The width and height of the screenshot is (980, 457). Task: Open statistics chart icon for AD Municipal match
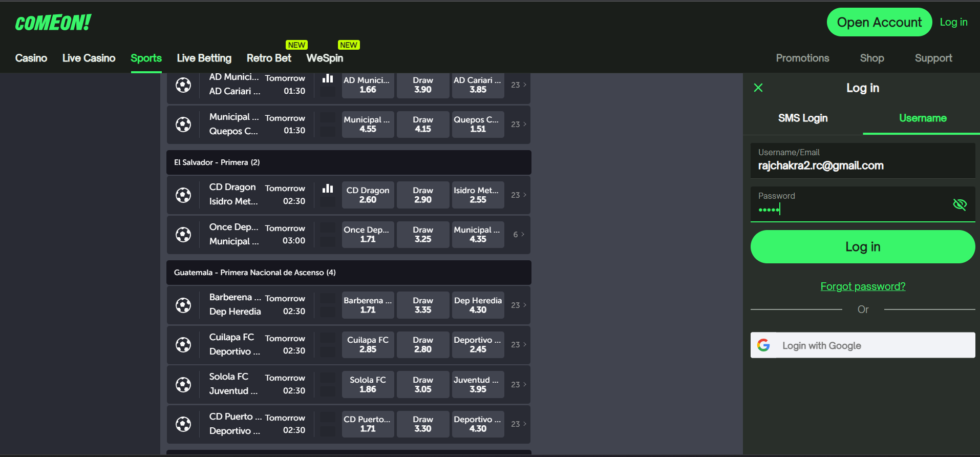(x=328, y=78)
